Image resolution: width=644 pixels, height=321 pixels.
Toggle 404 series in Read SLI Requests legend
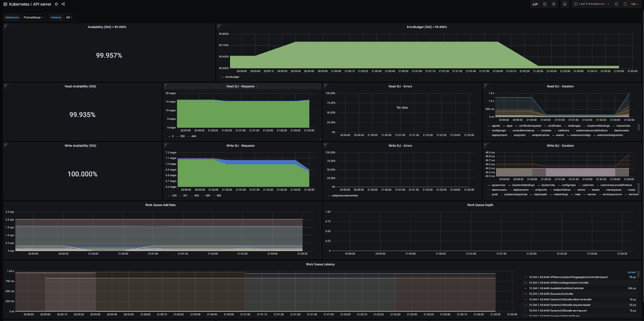194,136
